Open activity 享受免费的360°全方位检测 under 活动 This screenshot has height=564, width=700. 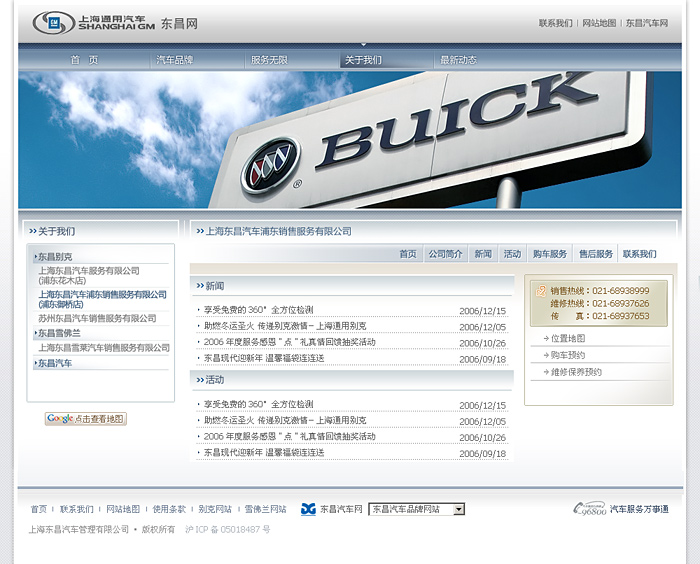tap(259, 404)
